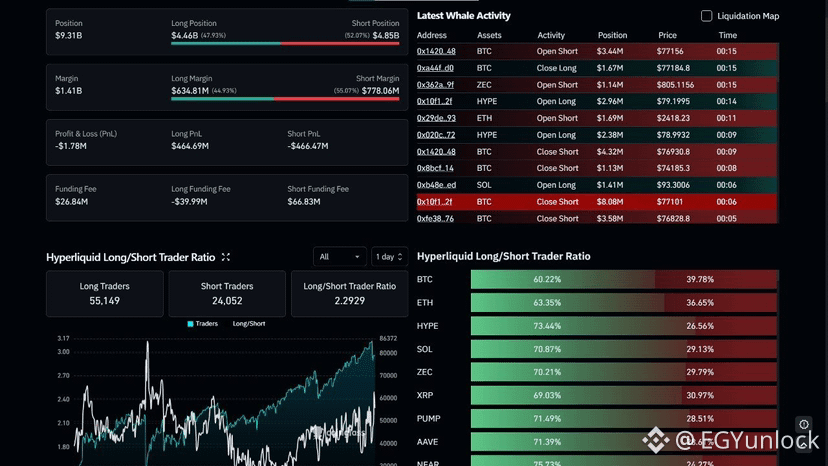Screen dimensions: 828x466
Task: Click the Profit & Loss -$1.78M value
Action: 71,146
